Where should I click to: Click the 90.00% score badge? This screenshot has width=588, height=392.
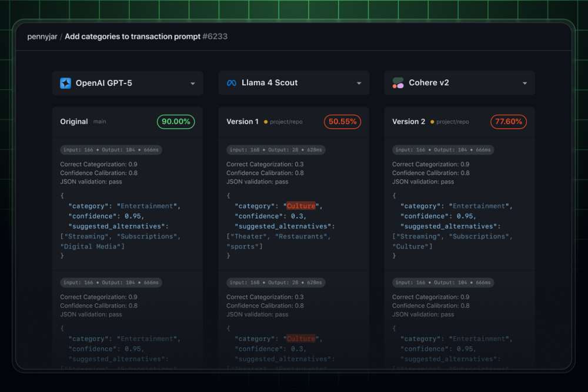coord(176,122)
